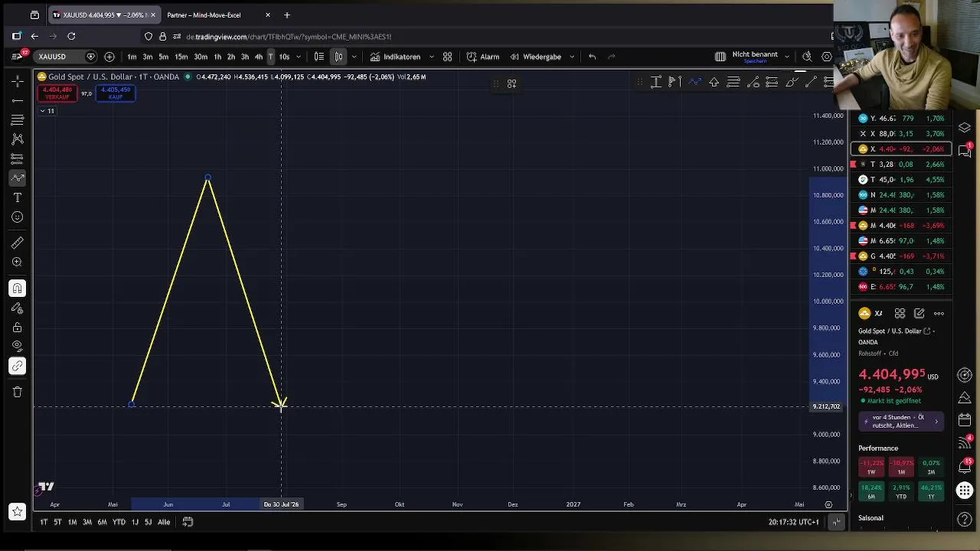Select the T daily timeframe

tap(270, 57)
